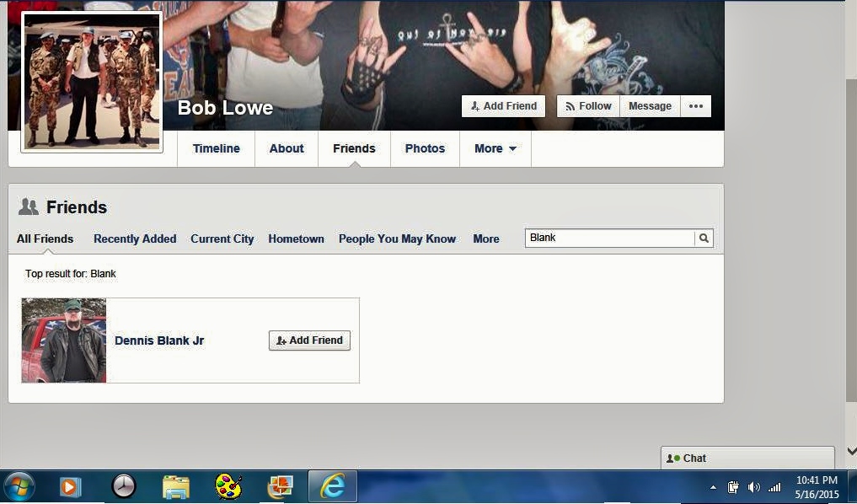Open the Chat bar

747,458
